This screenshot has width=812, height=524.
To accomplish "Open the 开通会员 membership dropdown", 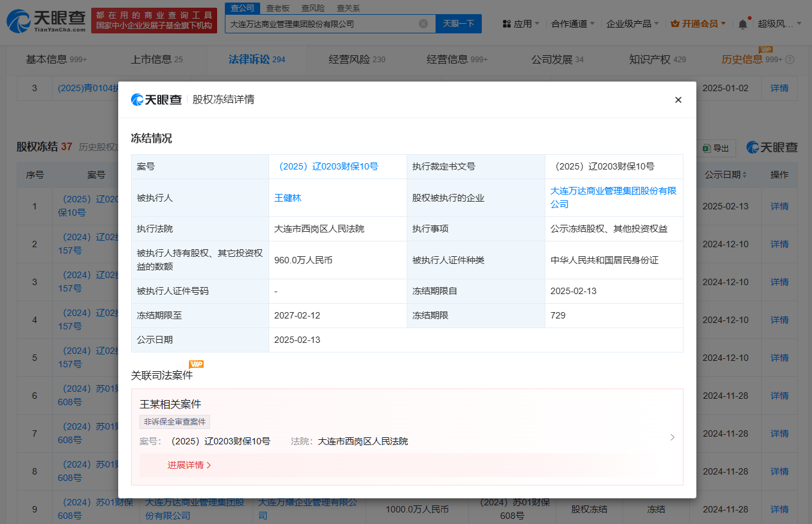I will point(698,24).
